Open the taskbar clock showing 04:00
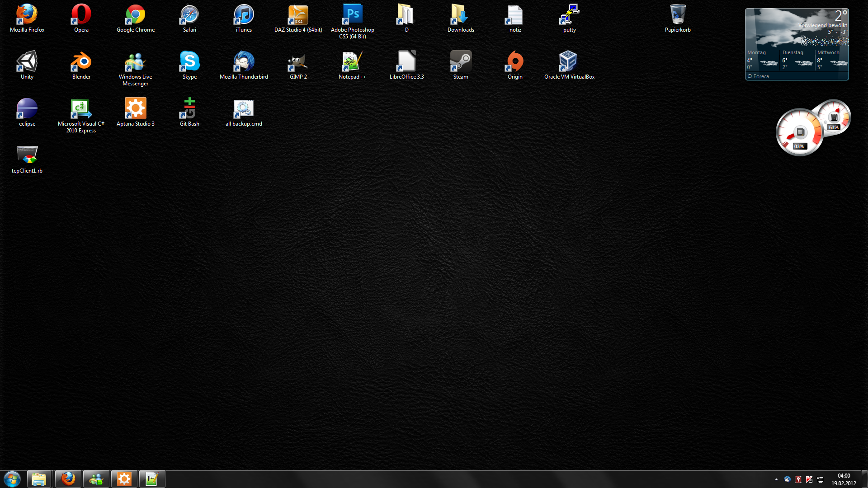Screen dimensions: 868x488 (x=844, y=479)
